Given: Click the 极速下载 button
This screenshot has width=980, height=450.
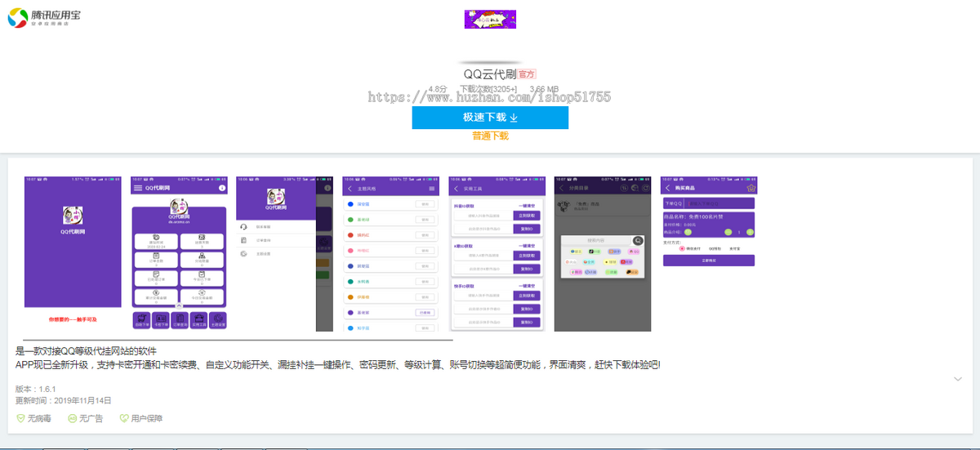Looking at the screenshot, I should 490,118.
